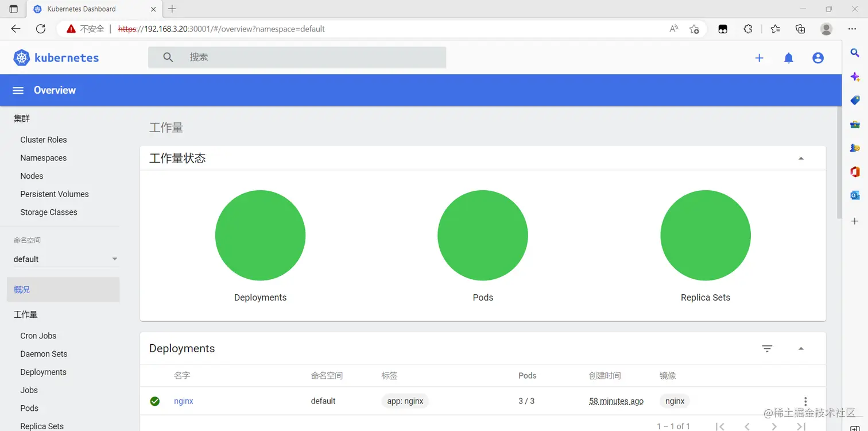
Task: Click the Deployments filter icon
Action: (x=767, y=348)
